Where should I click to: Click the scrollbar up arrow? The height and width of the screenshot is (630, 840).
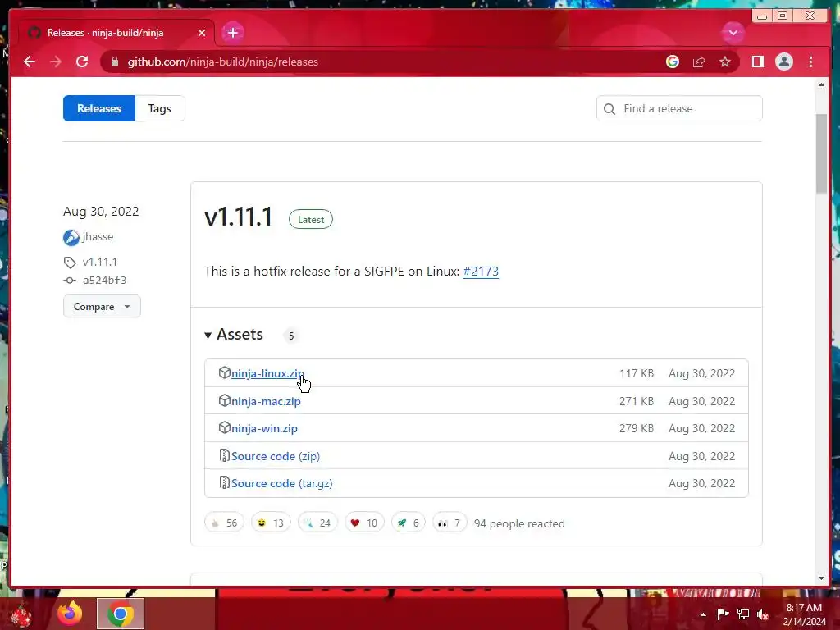click(x=821, y=85)
